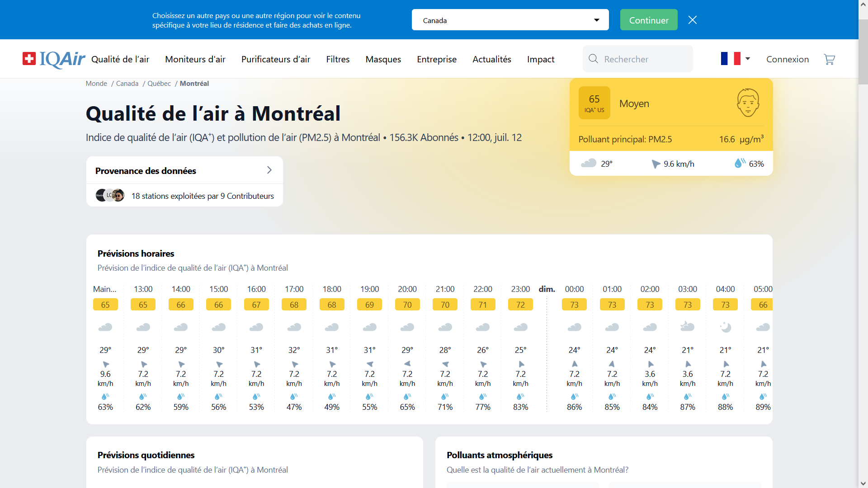Click cloud icon for 21:00 forecast
Screen dimensions: 868x488
[x=445, y=327]
